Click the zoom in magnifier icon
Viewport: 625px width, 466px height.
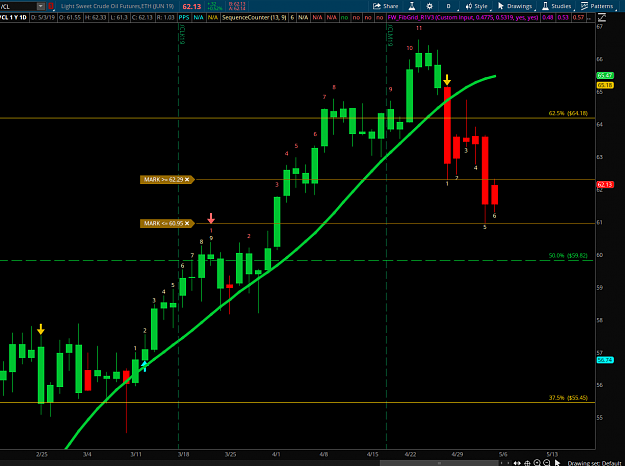(x=537, y=463)
